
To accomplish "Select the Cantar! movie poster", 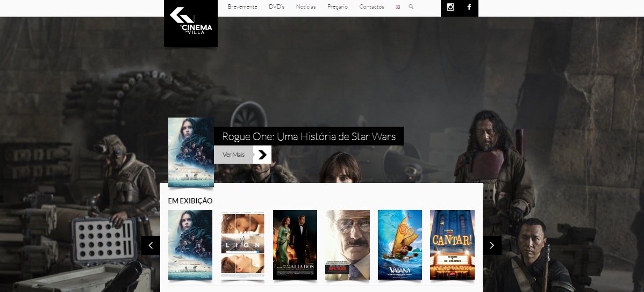I will 452,244.
